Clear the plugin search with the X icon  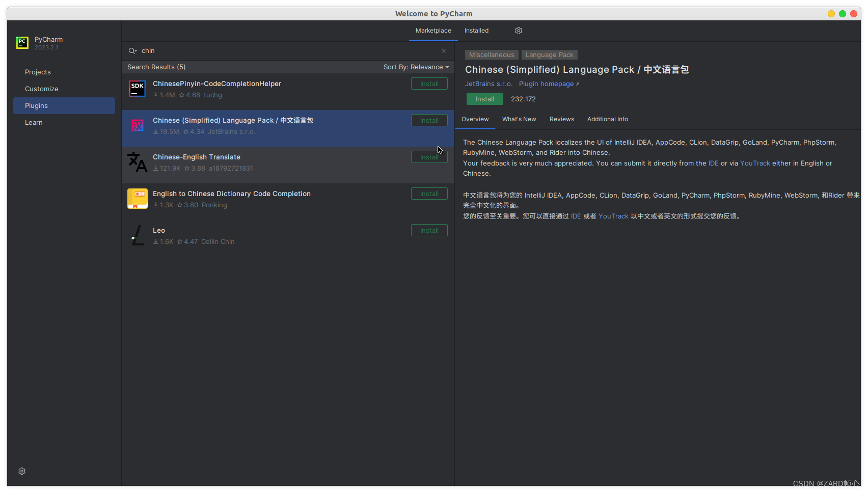point(444,51)
